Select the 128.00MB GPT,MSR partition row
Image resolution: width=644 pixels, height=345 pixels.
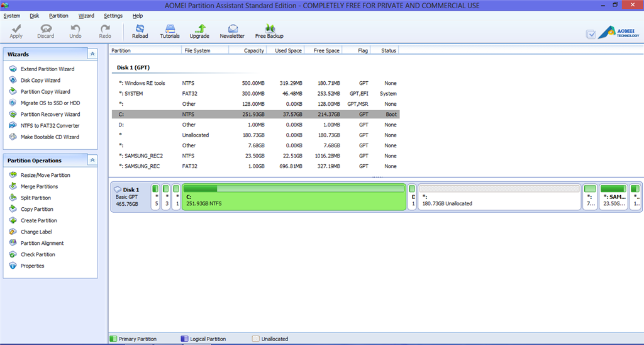(x=255, y=104)
